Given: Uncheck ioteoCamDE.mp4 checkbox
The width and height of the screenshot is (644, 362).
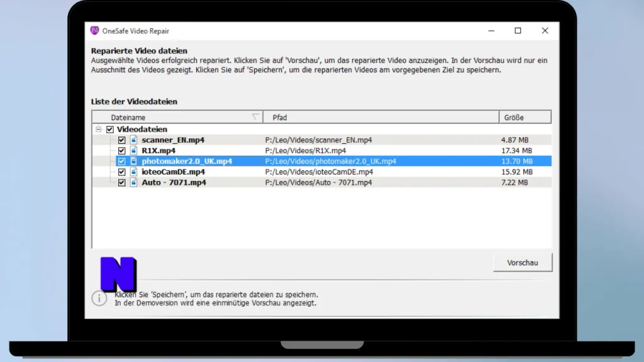Looking at the screenshot, I should click(x=121, y=172).
